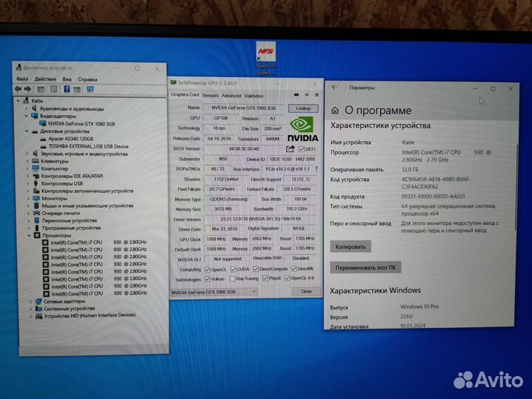Switch to the Sensors tab in GPU-Z

tap(211, 95)
